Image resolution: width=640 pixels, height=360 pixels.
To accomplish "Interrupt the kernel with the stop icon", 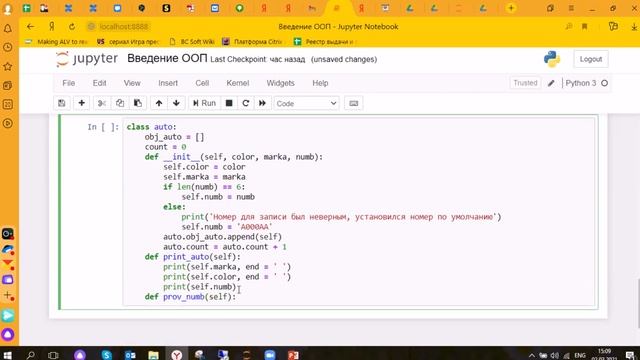I will tap(229, 103).
